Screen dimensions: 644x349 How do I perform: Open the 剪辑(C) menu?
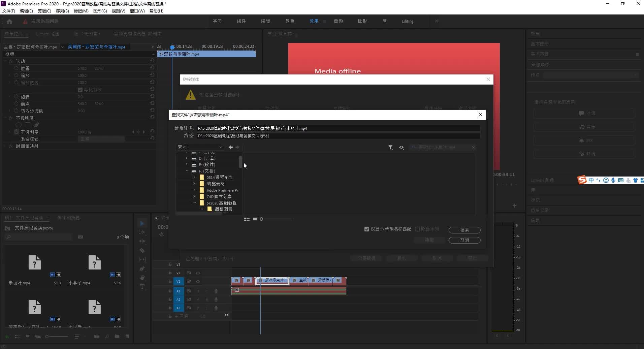[44, 11]
